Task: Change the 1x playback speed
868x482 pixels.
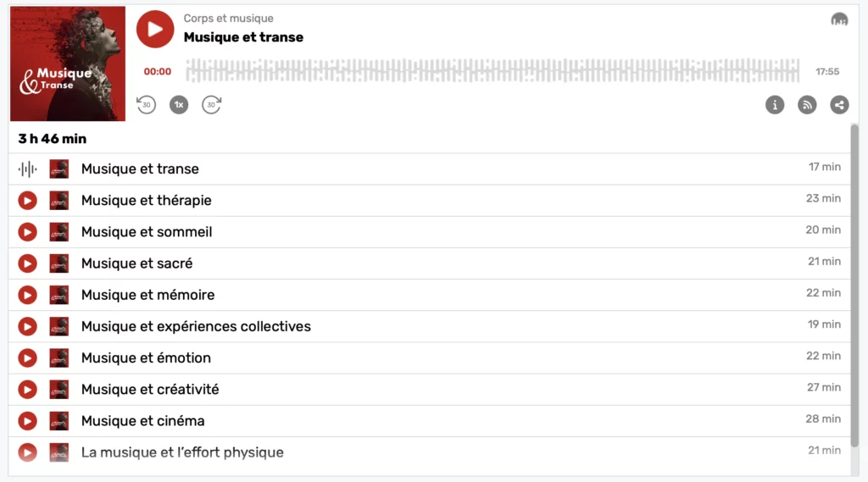Action: (178, 104)
